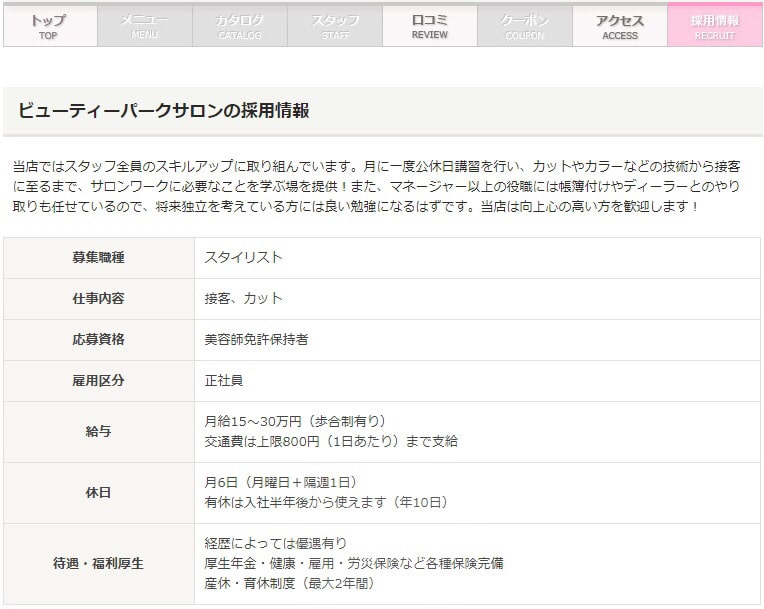Image resolution: width=764 pixels, height=609 pixels.
Task: Click the pink 採用情報 (RECRUIT) tab
Action: tap(714, 26)
